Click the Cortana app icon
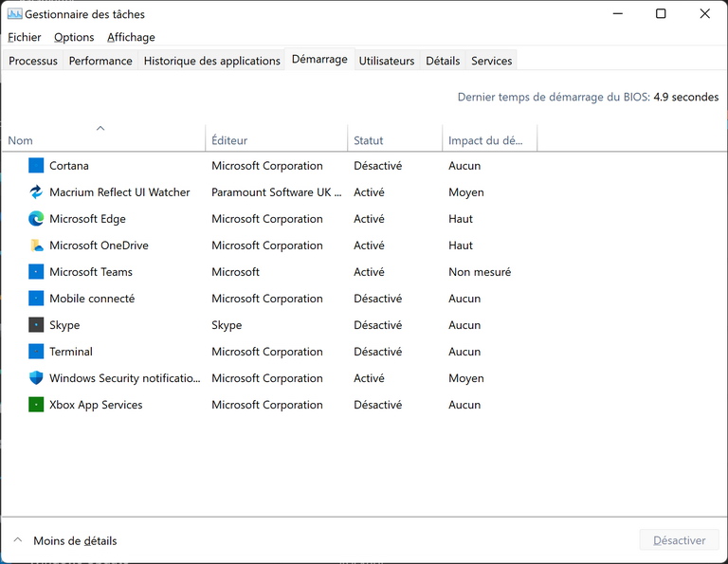The width and height of the screenshot is (728, 564). tap(36, 166)
